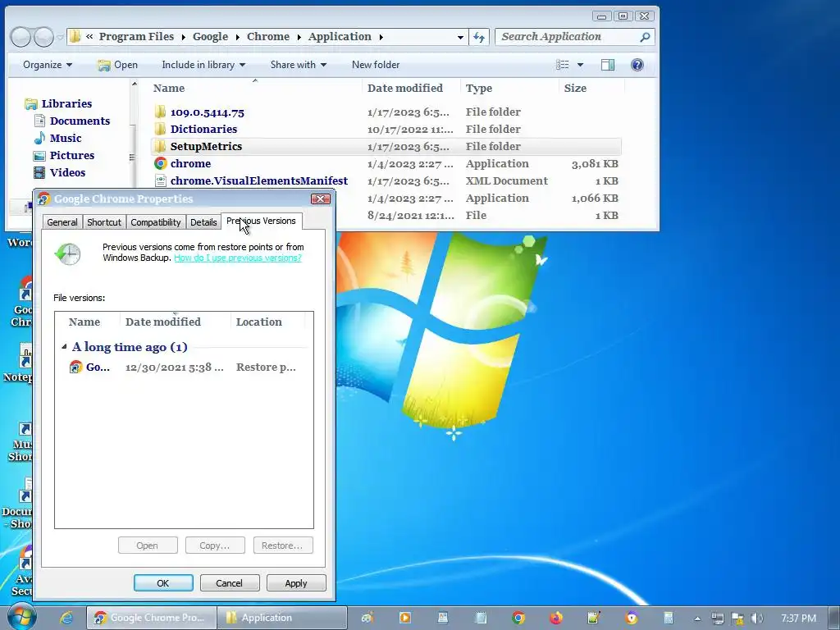Click 'How do I use previous versions?' link
This screenshot has width=840, height=630.
(x=238, y=258)
